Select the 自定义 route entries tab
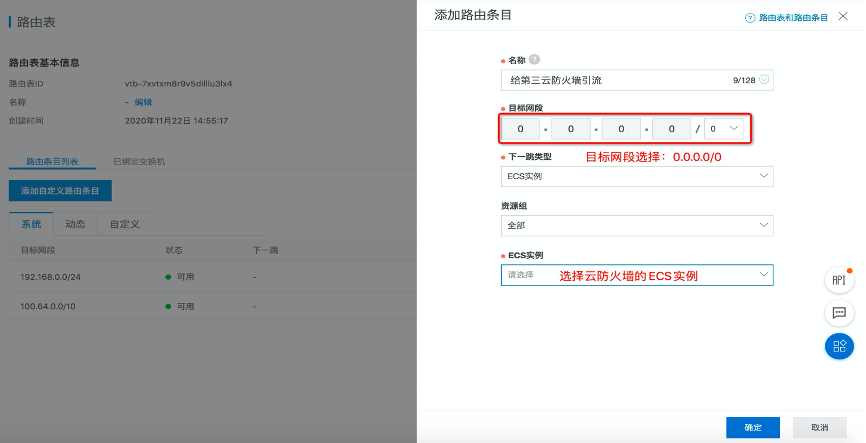The width and height of the screenshot is (866, 443). (124, 224)
